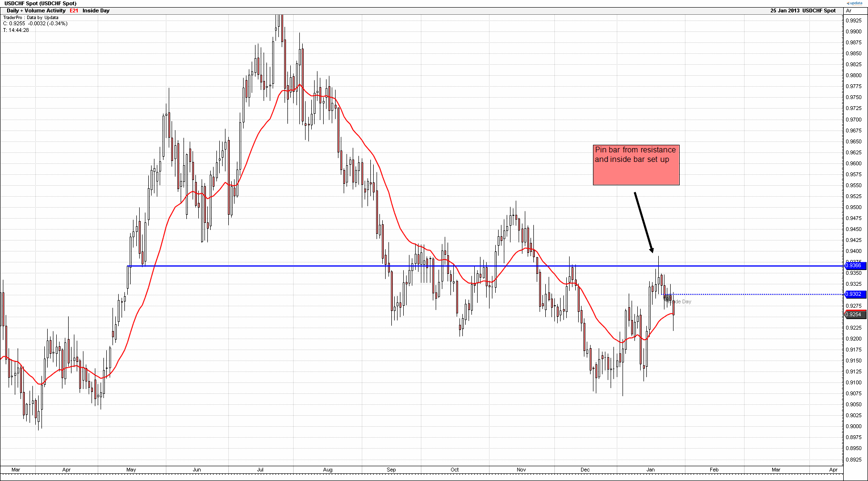Click the 0.9302 blue price tag

click(x=853, y=294)
